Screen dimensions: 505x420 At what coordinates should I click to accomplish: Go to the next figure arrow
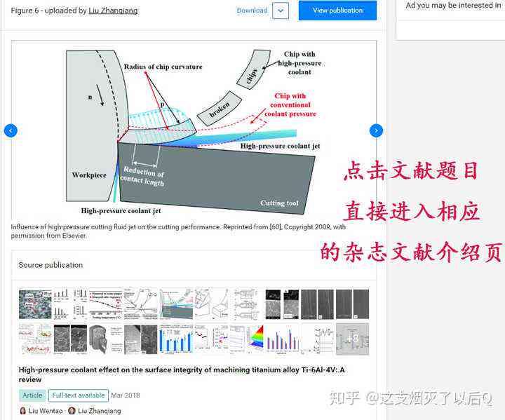376,130
